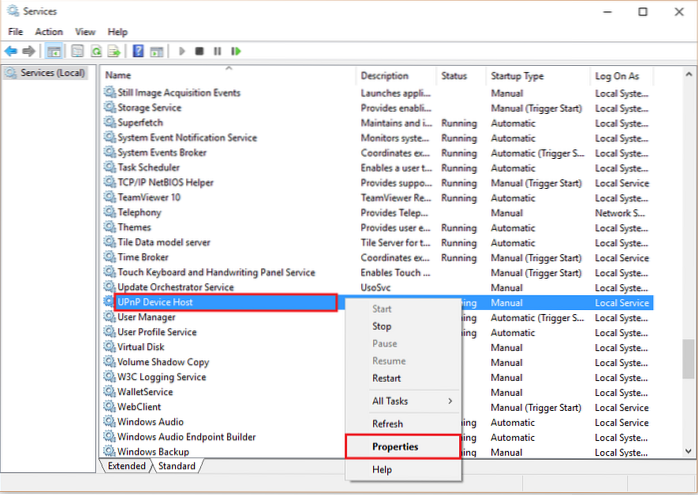Select Services (Local) in the tree
The image size is (698, 495).
(x=46, y=73)
